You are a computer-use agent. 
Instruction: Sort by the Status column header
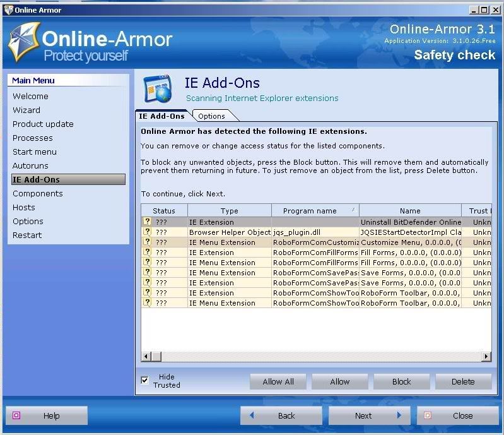click(x=164, y=211)
